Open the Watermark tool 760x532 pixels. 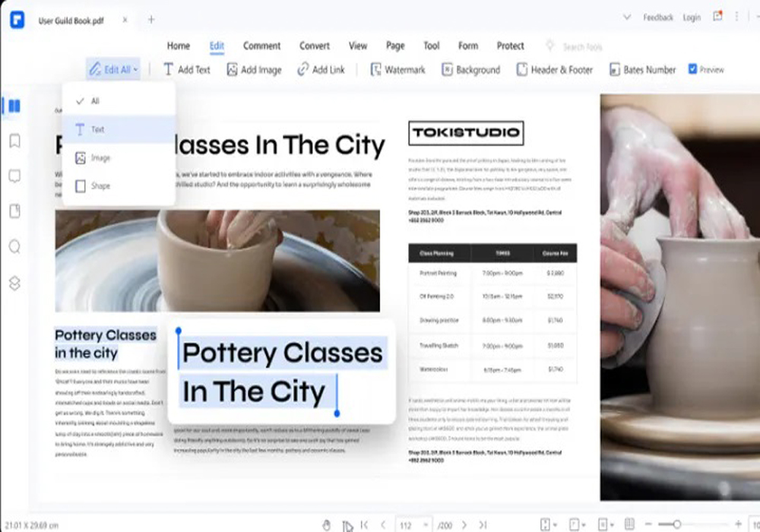pos(397,69)
